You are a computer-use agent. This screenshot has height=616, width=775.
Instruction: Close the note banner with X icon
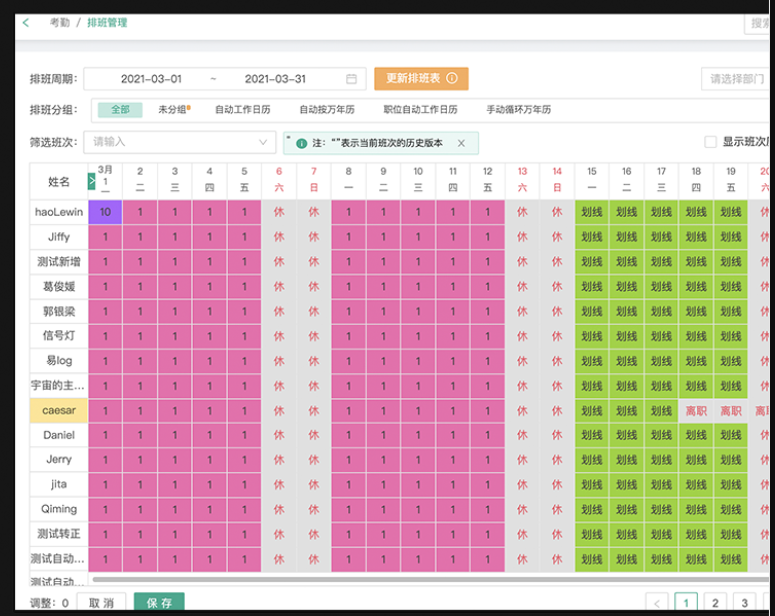(x=461, y=143)
